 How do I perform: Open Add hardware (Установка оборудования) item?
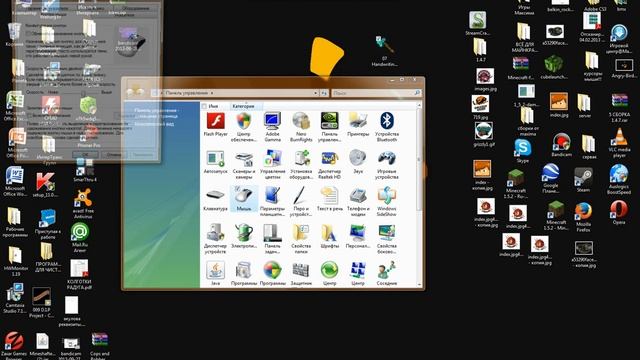click(x=301, y=164)
